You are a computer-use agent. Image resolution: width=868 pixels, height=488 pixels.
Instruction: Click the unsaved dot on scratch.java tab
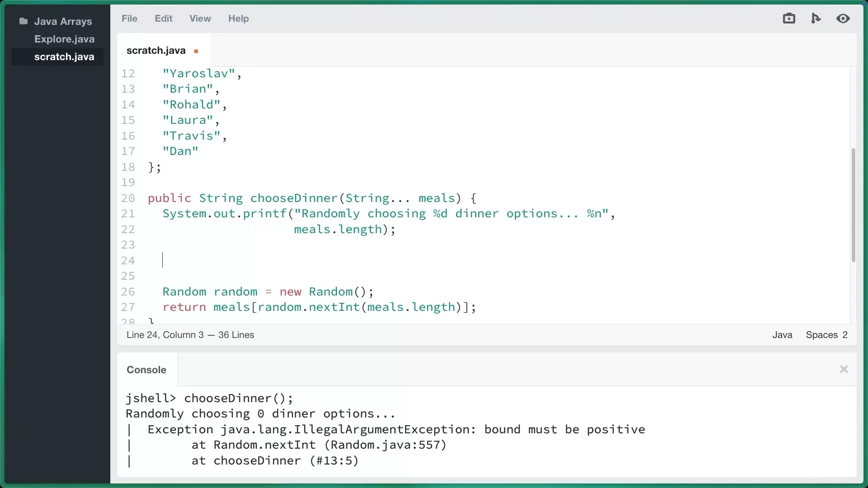[x=196, y=51]
